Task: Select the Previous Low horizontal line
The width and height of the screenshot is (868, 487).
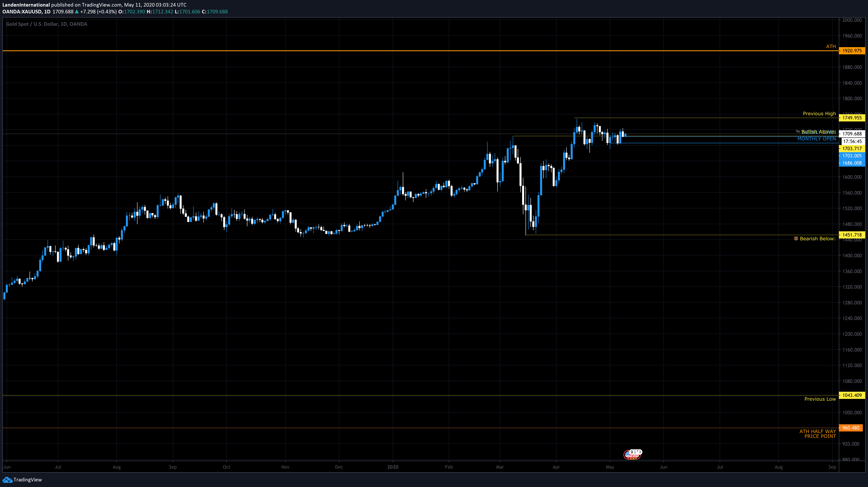Action: [421, 395]
